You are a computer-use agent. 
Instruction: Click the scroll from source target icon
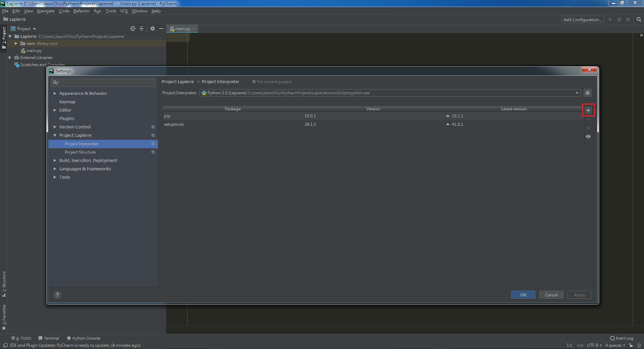[133, 29]
